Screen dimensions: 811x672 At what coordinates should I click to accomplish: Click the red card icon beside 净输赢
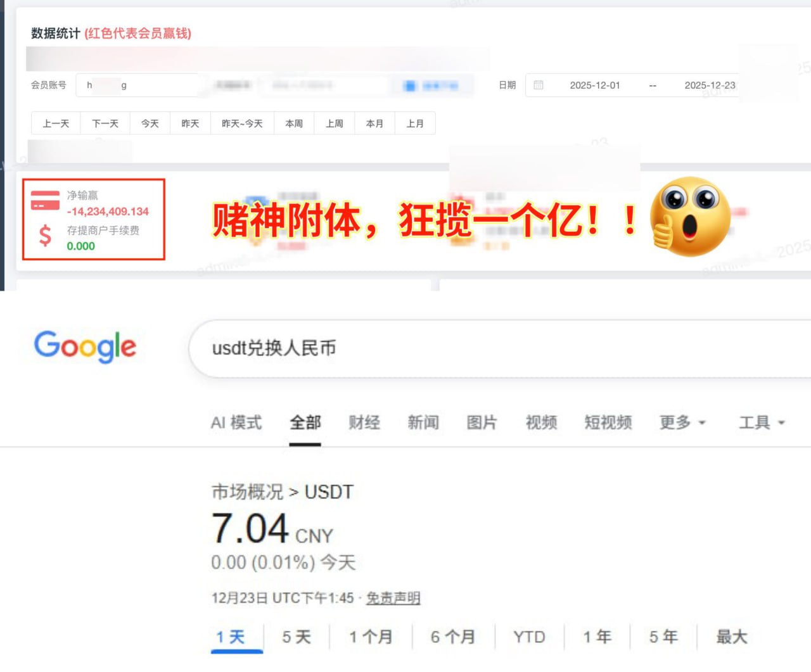[x=45, y=201]
